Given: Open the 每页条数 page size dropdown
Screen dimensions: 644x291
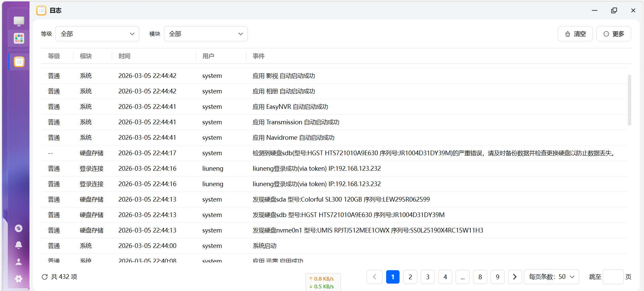Looking at the screenshot, I should coord(551,277).
